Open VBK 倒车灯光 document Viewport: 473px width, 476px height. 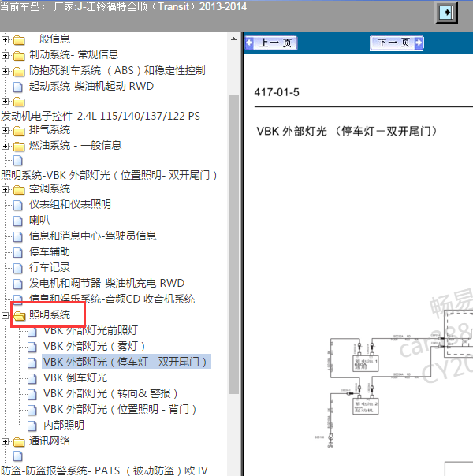(x=76, y=378)
